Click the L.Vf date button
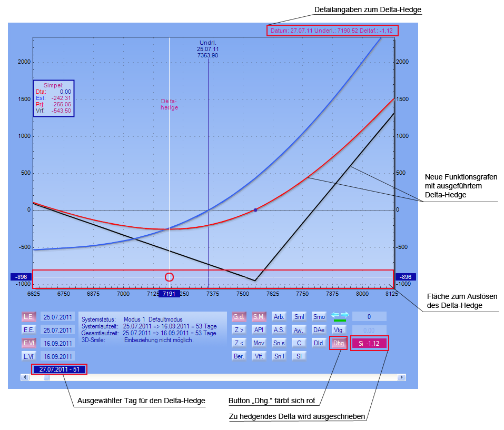Image resolution: width=504 pixels, height=430 pixels. [28, 356]
